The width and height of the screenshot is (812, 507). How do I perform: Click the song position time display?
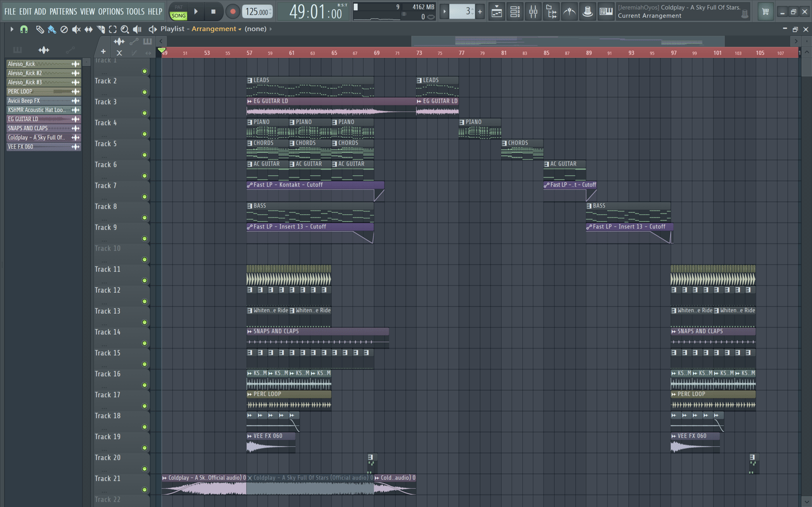[x=316, y=11]
